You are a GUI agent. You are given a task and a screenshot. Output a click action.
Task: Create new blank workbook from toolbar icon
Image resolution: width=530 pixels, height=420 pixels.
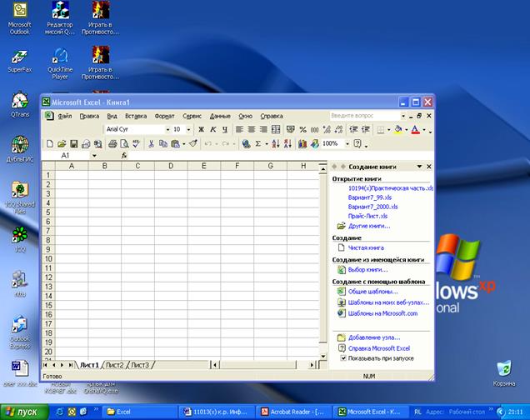tap(51, 143)
